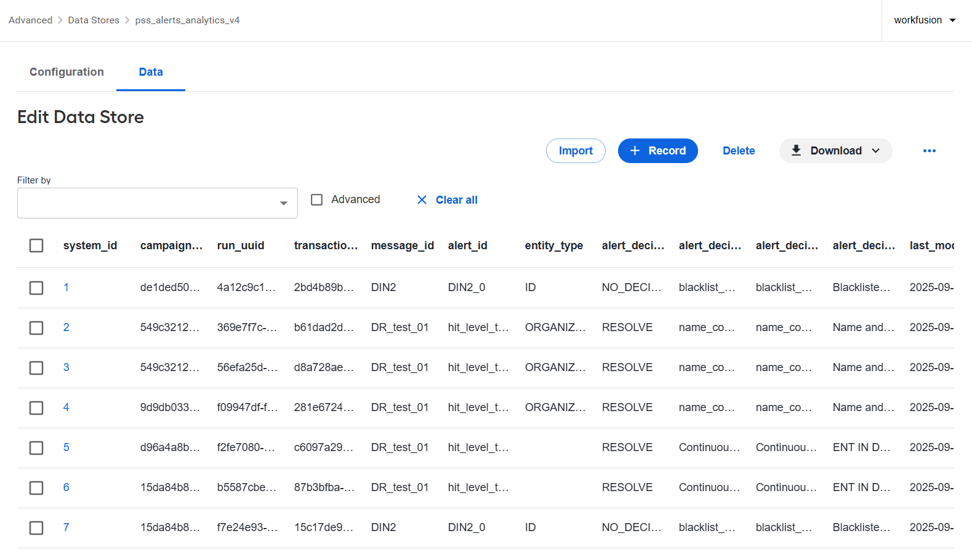Click cell 369e7f7c-…
Screen dimensions: 972x560
(x=247, y=327)
